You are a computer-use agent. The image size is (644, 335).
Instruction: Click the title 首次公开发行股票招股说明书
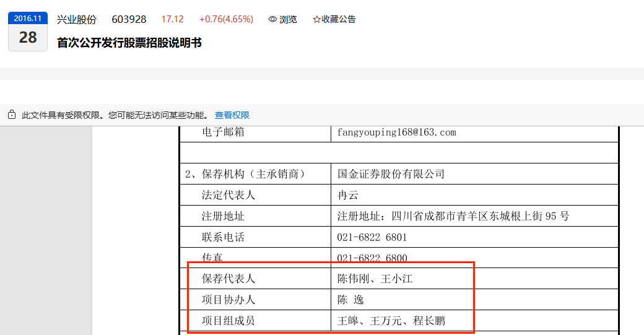point(129,43)
